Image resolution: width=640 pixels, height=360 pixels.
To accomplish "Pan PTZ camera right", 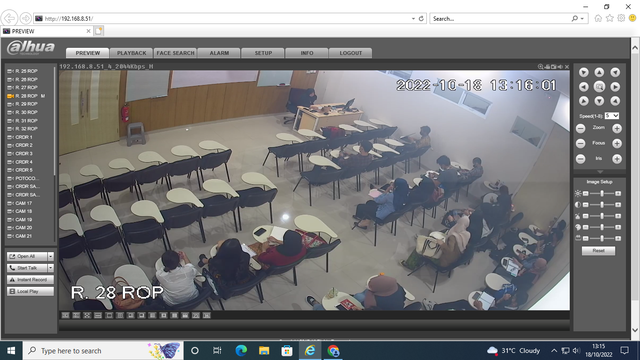I will pyautogui.click(x=615, y=87).
